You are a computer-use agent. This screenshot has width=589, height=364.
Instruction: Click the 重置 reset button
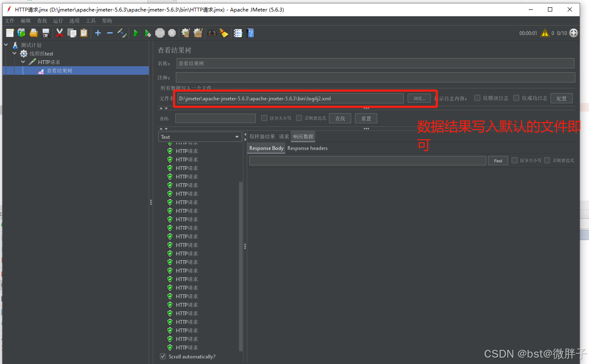coord(366,118)
